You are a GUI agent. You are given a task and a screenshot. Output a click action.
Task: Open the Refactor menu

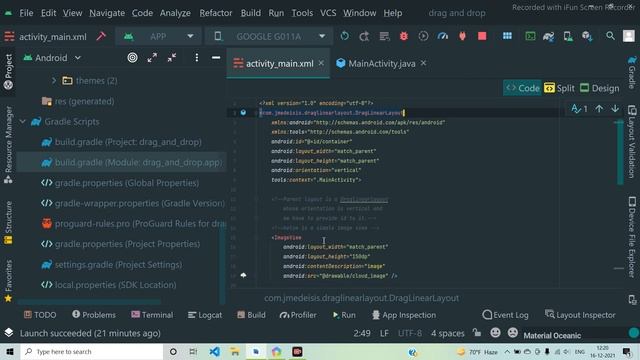(x=216, y=13)
